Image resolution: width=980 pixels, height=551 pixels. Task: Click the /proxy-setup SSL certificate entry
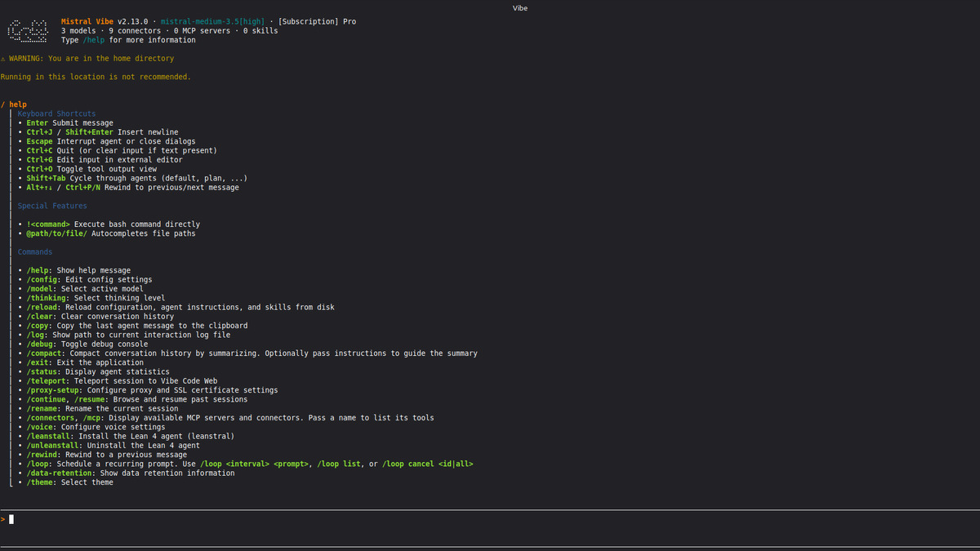[148, 389]
